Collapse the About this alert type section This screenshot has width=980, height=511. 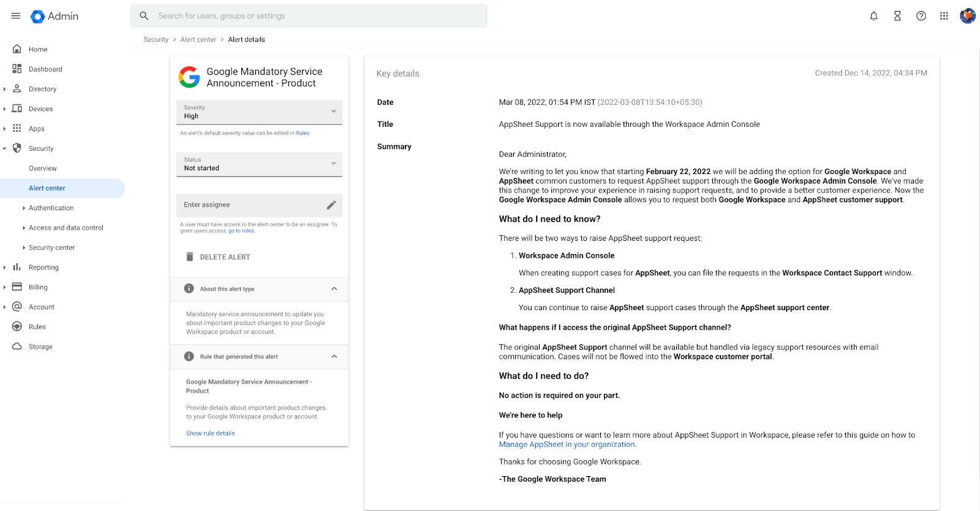[334, 289]
